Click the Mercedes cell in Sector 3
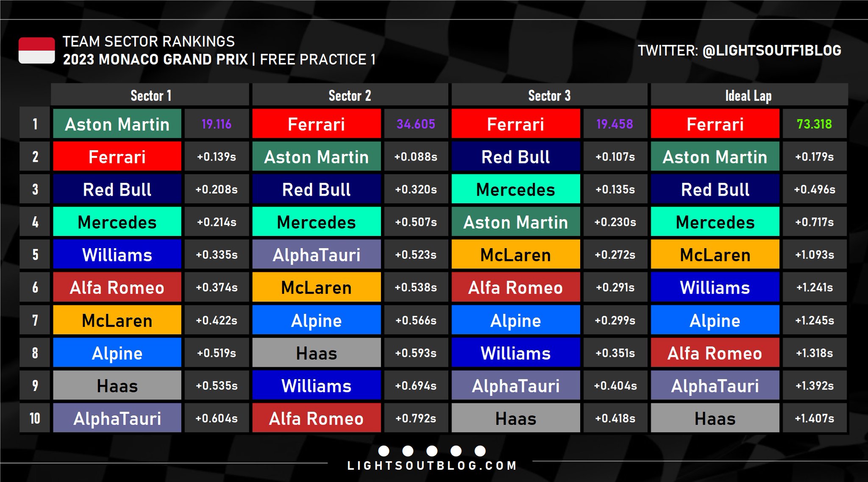The image size is (868, 482). [x=516, y=189]
